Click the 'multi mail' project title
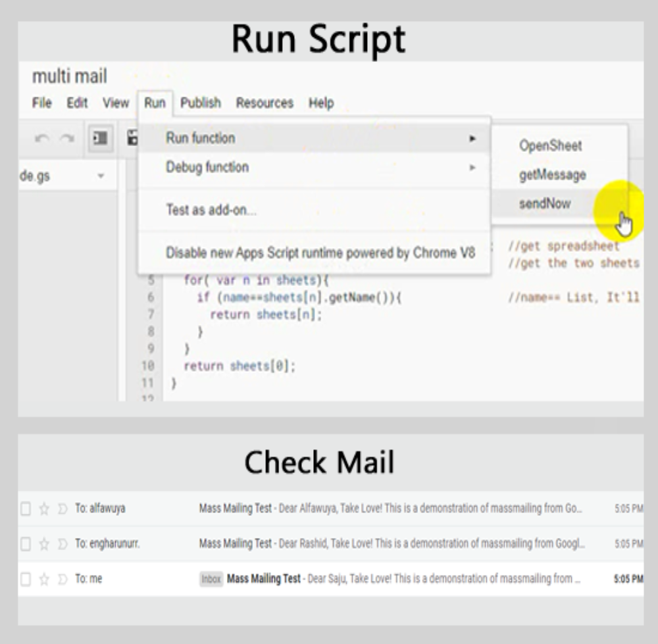The width and height of the screenshot is (658, 644). tap(70, 76)
